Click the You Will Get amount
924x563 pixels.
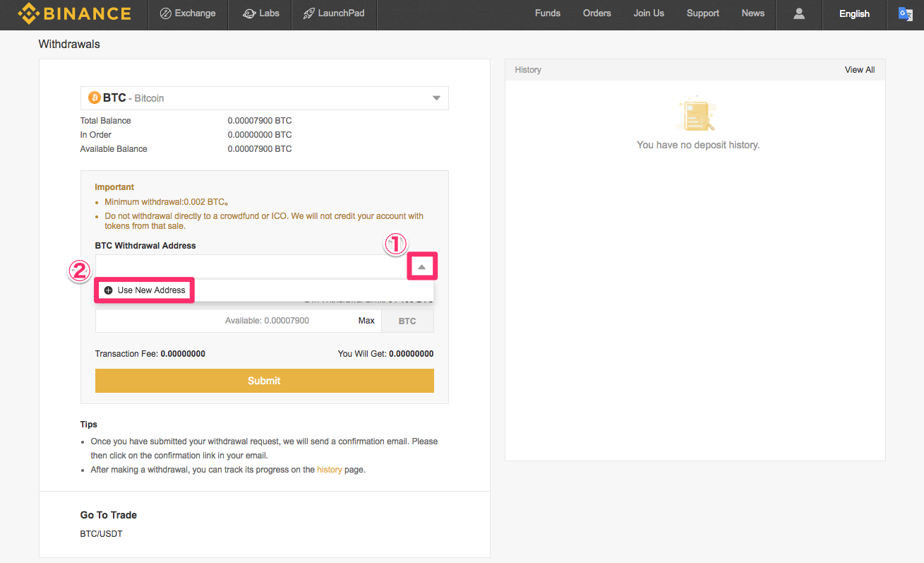(411, 354)
